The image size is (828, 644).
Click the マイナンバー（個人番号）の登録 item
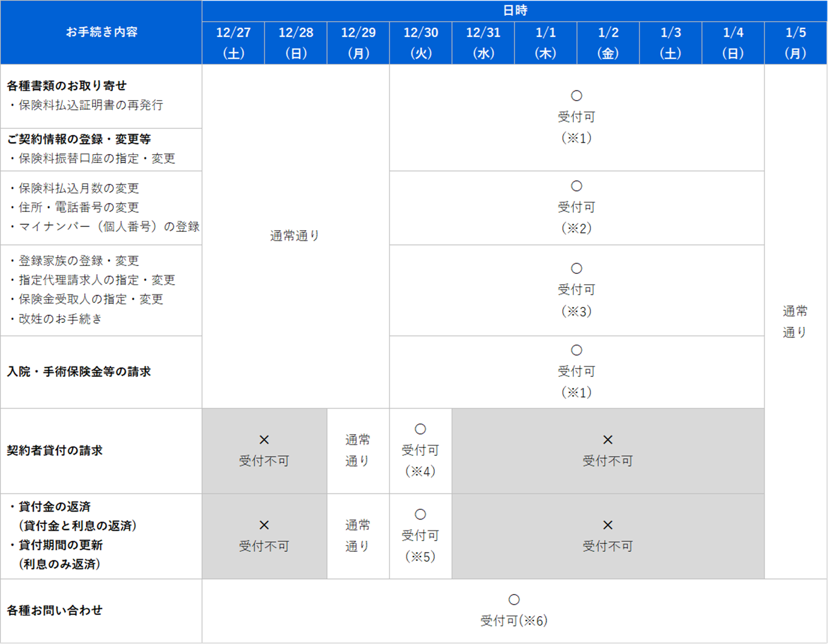point(109,227)
